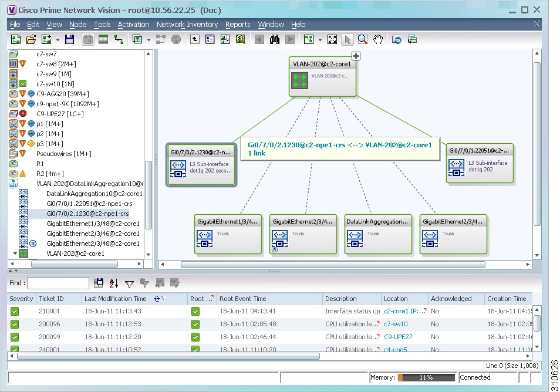Open the Node menu
This screenshot has height=392, width=560.
coord(78,24)
